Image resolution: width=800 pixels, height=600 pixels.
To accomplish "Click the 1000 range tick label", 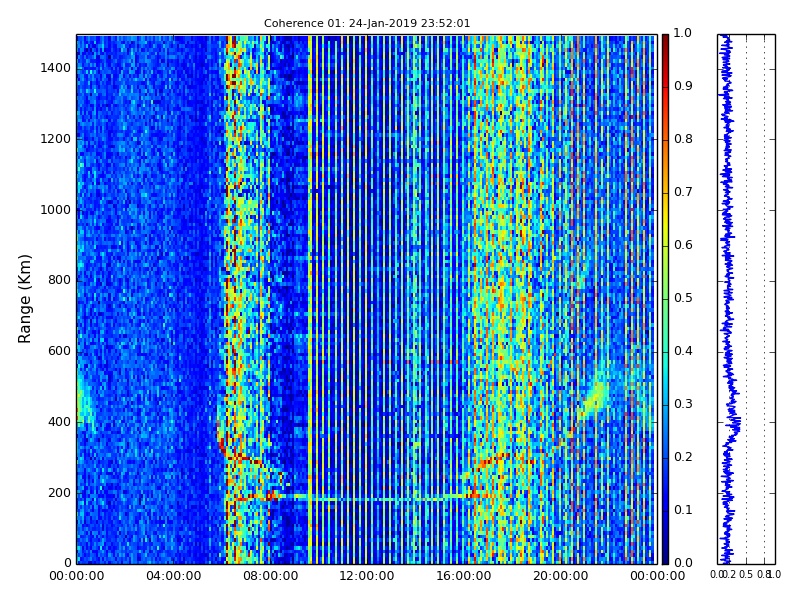I will [x=56, y=210].
